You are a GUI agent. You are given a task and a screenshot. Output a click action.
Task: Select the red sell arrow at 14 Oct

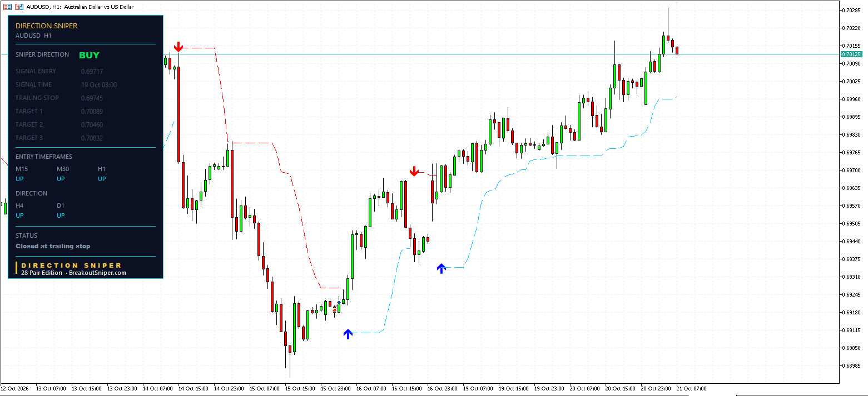[178, 47]
